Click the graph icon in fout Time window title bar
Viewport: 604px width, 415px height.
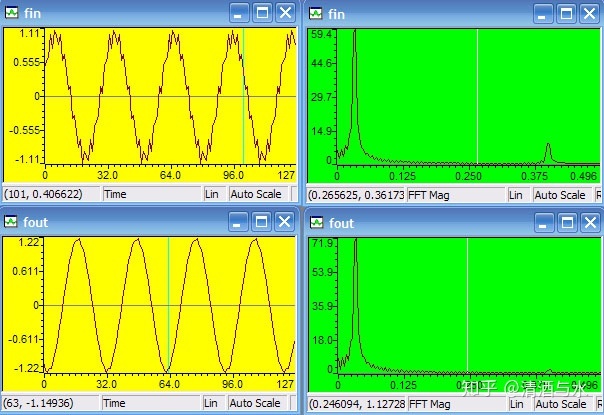[11, 222]
